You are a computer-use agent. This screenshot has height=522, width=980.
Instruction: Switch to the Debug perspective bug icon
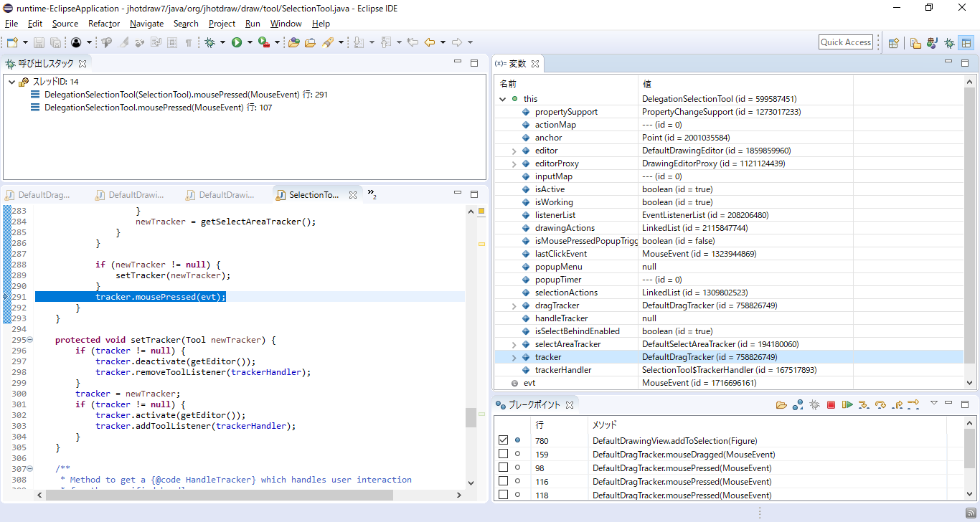coord(949,43)
